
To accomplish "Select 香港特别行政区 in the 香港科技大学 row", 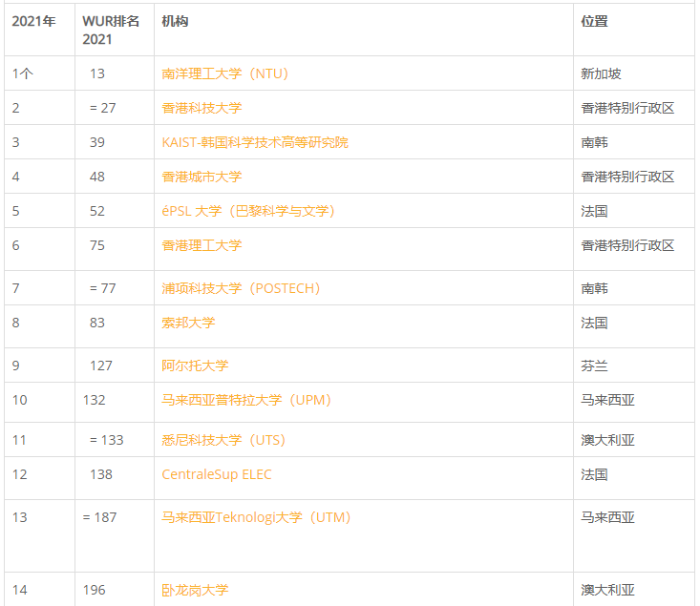I will pos(627,108).
